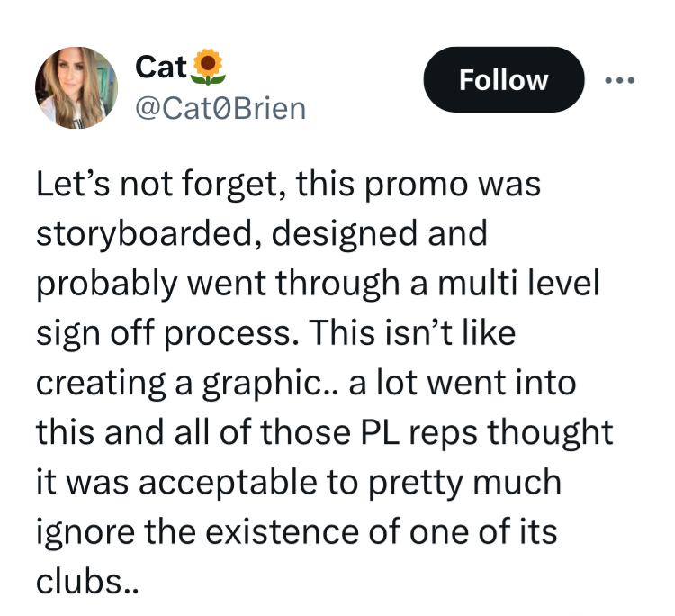675x616 pixels.
Task: Click the word "ignore" in the tweet
Action: pos(85,533)
